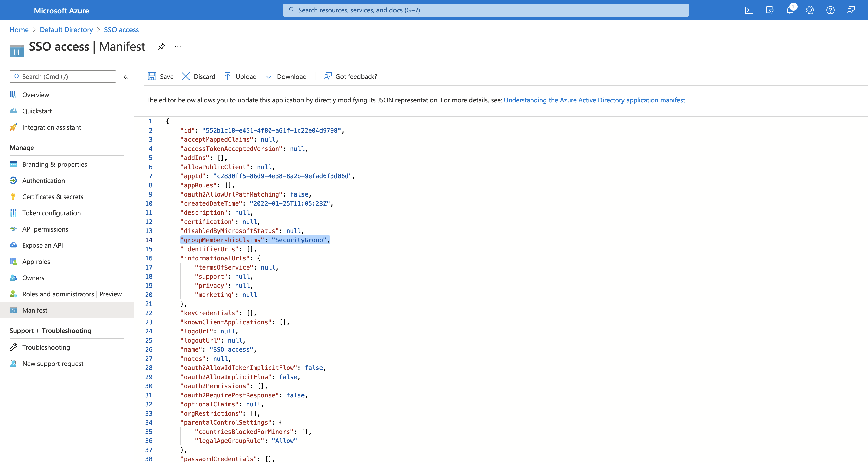
Task: Open Directories and subscriptions filter icon
Action: [769, 10]
